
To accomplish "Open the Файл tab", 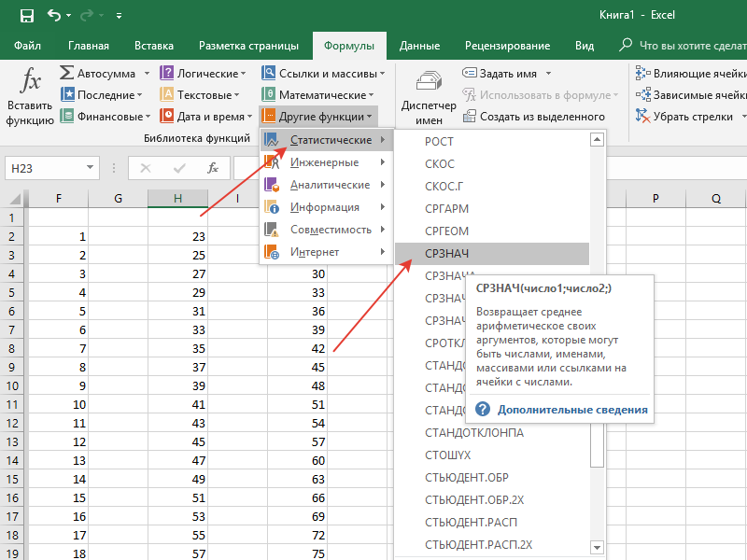I will coord(27,46).
